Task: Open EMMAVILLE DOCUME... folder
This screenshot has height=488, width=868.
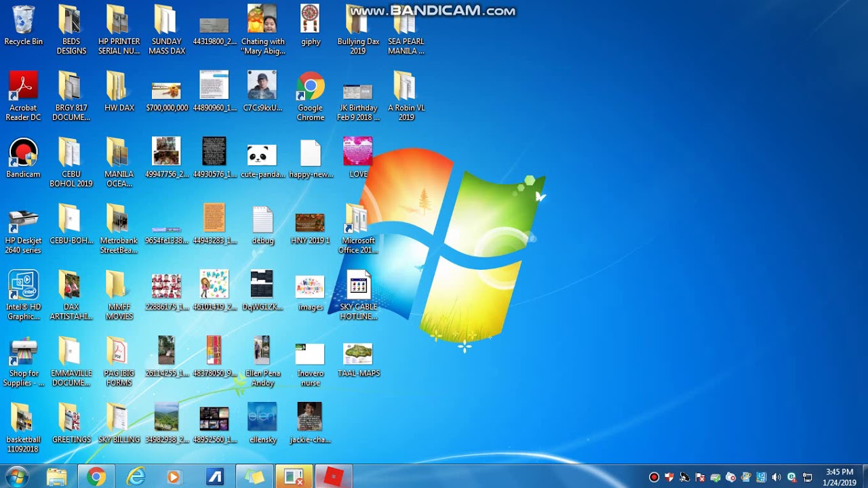Action: click(x=71, y=362)
